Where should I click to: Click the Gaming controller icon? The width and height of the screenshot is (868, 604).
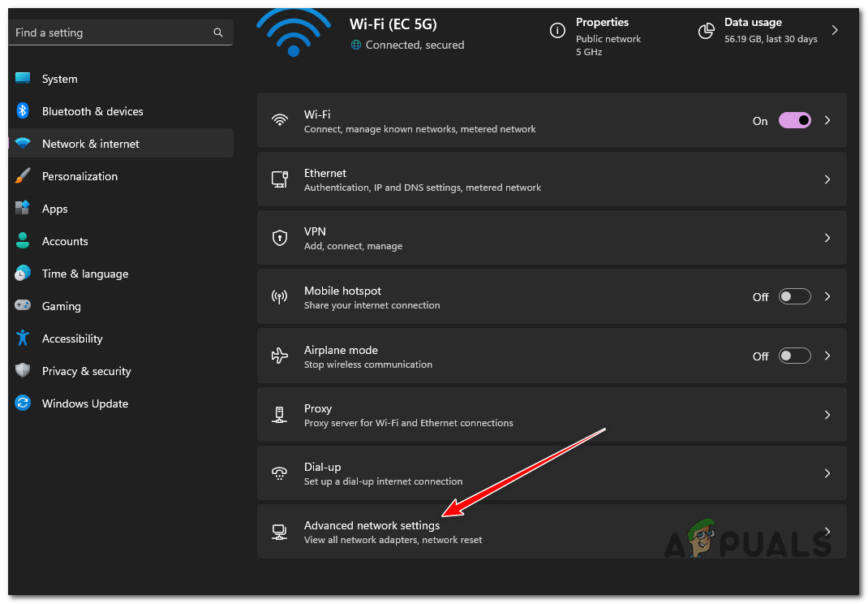click(x=23, y=305)
